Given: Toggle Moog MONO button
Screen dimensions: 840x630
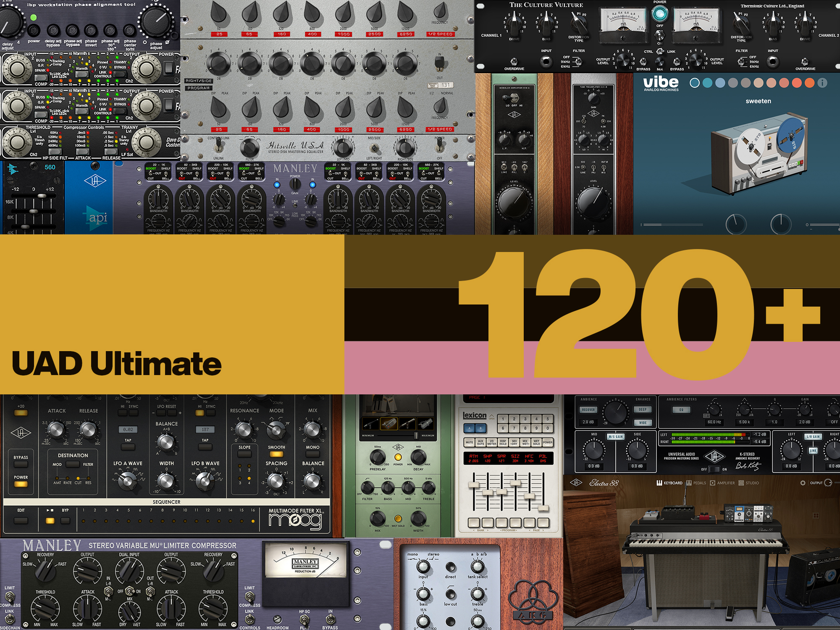Looking at the screenshot, I should coord(312,454).
